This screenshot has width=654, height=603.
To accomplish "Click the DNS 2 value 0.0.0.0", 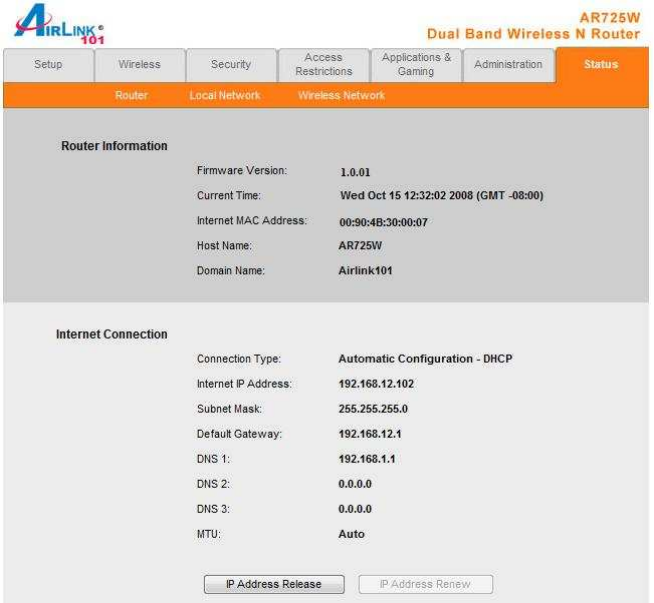I will 355,484.
